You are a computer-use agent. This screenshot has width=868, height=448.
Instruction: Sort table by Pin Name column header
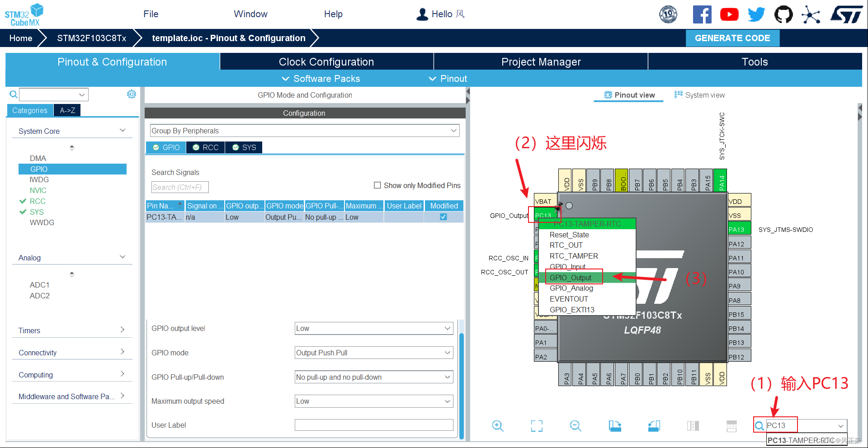point(165,206)
